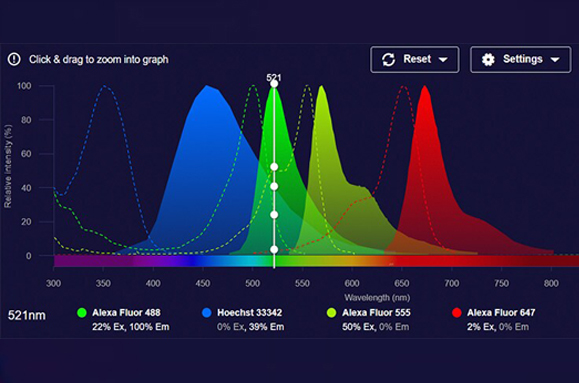Click the info icon beside zoom hint
579x383 pixels.
coord(14,59)
